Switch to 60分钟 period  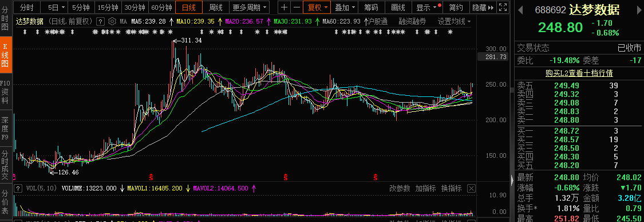[x=161, y=7]
